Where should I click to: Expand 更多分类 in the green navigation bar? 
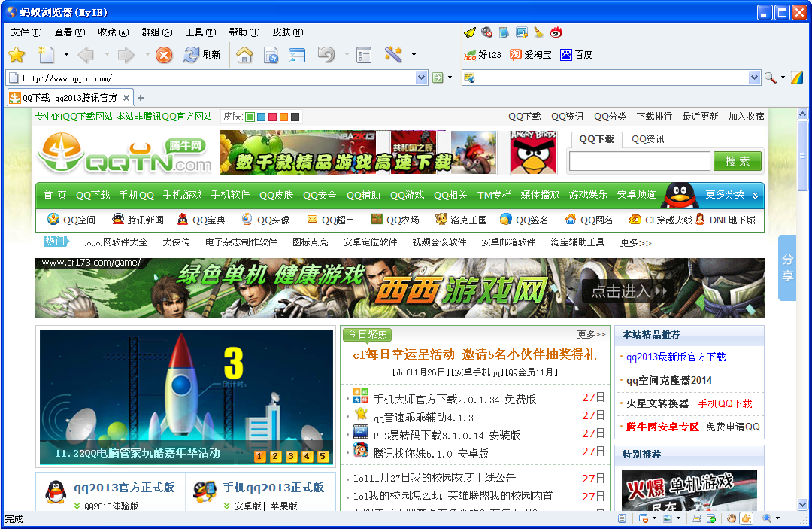tap(732, 195)
